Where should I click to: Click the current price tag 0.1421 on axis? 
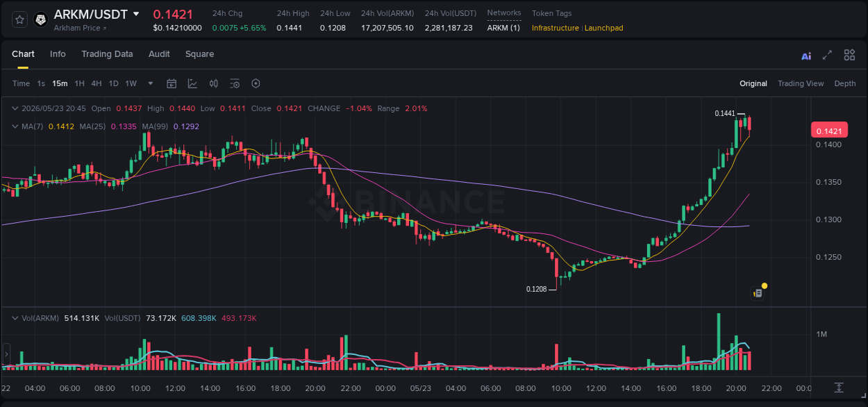pos(829,131)
